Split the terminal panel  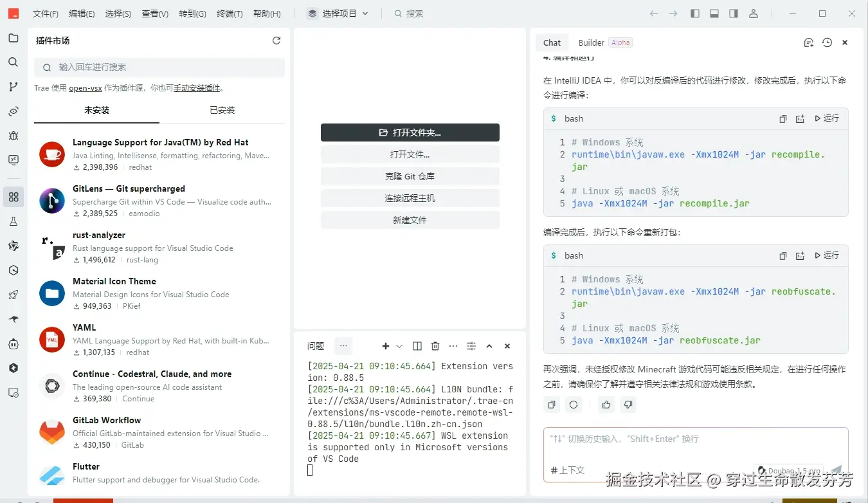point(417,345)
